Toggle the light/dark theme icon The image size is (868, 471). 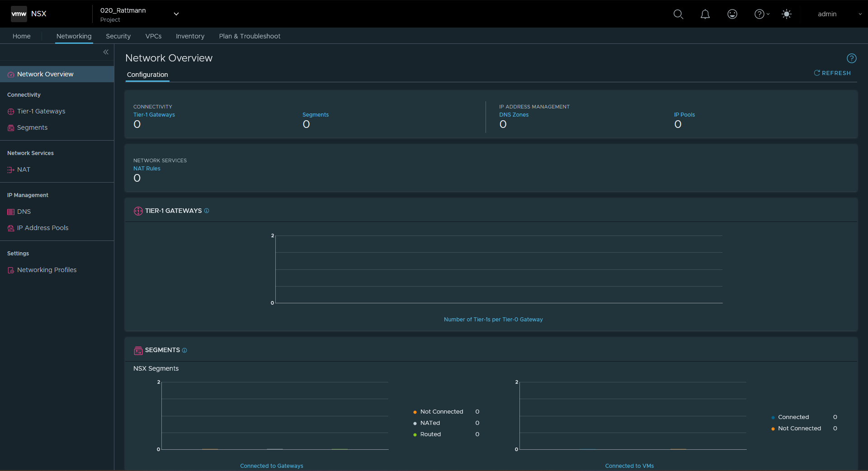pos(786,14)
